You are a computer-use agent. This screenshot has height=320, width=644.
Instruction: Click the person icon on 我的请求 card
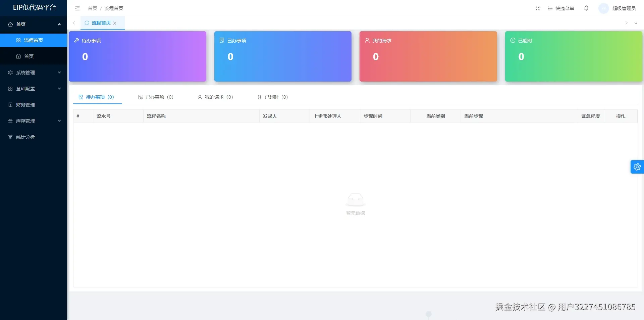pyautogui.click(x=367, y=40)
